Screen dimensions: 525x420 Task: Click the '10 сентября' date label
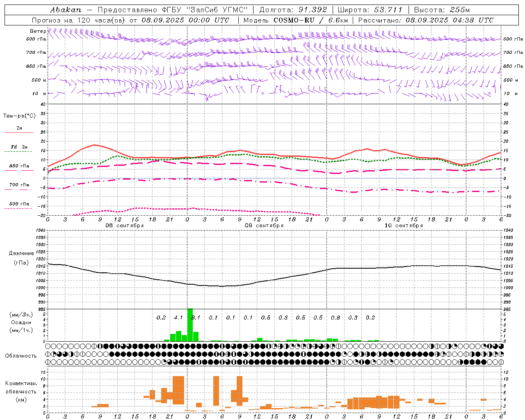tap(404, 226)
